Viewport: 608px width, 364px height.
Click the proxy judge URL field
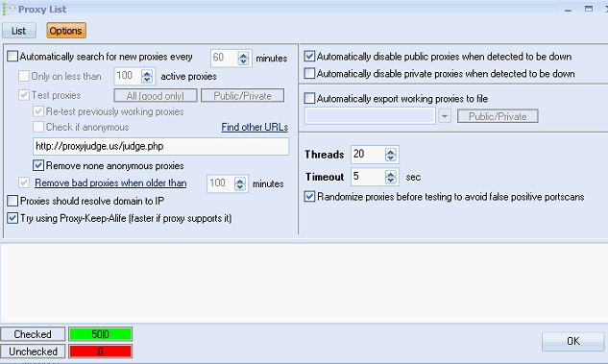pos(161,147)
